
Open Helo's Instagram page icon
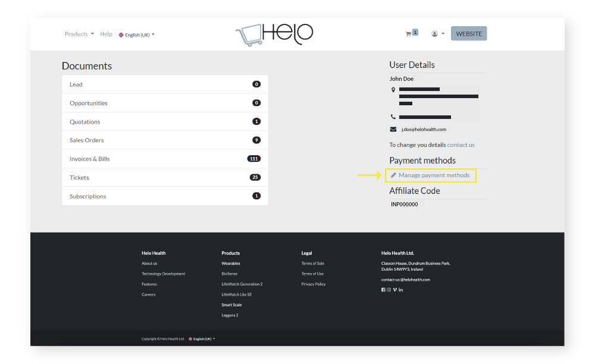389,290
